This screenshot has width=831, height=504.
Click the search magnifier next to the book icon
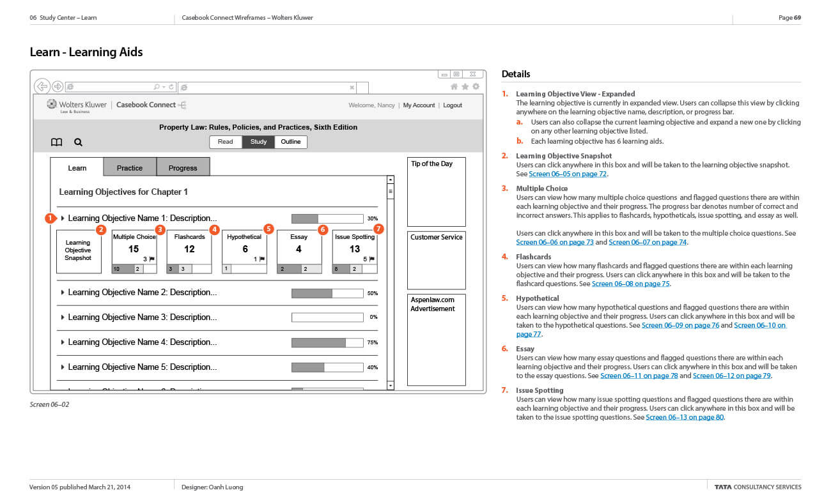click(78, 142)
